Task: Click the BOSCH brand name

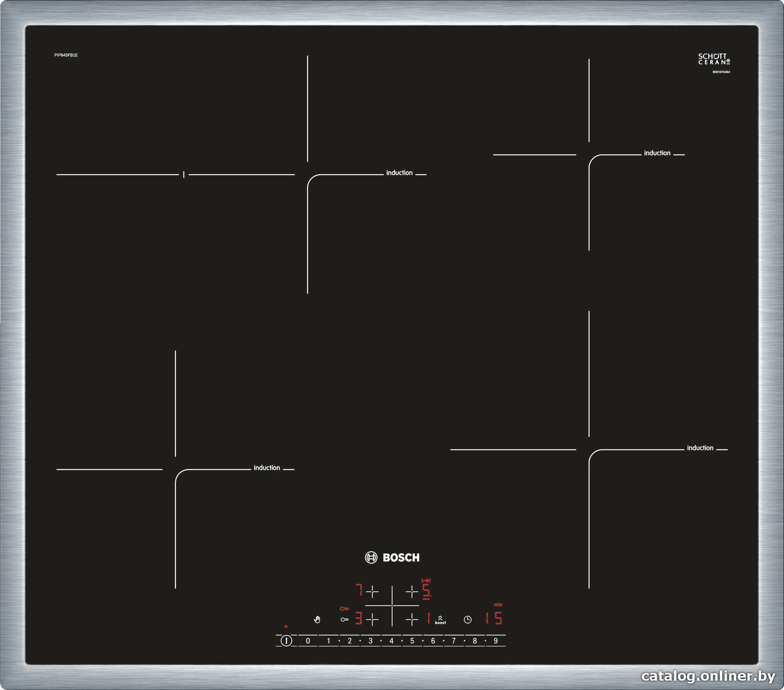Action: 401,557
